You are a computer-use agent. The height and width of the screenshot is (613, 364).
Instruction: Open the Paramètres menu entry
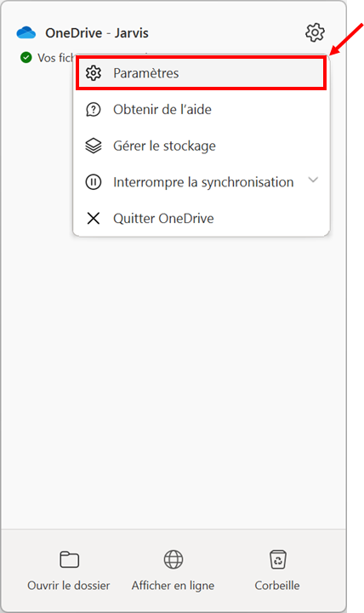click(202, 73)
